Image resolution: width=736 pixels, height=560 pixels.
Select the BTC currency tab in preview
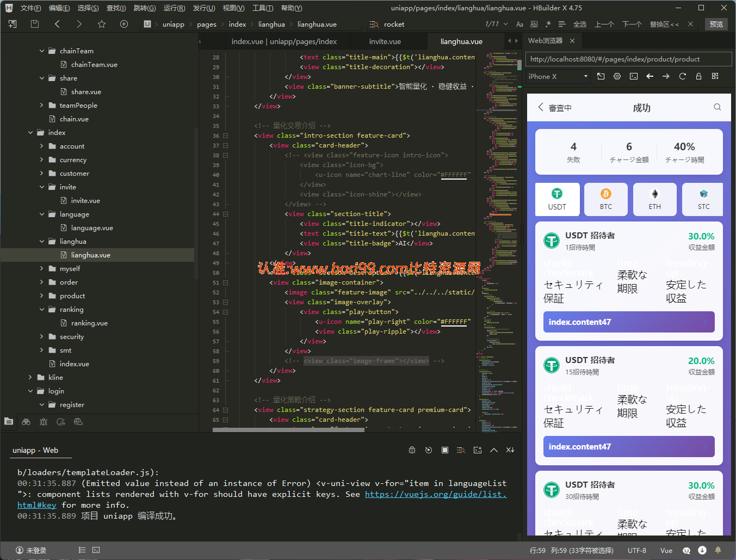606,199
